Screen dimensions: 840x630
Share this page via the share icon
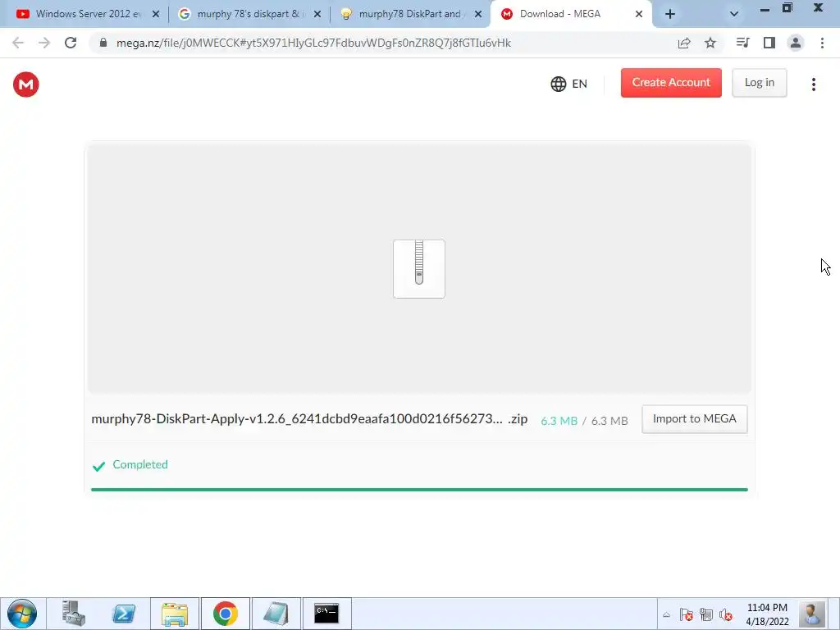coord(684,43)
